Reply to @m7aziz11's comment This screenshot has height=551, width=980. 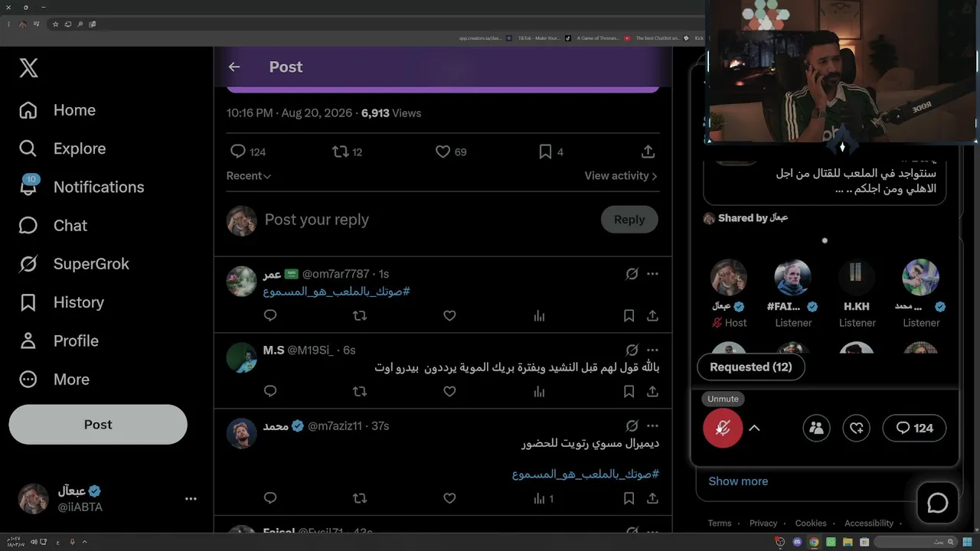pos(270,498)
